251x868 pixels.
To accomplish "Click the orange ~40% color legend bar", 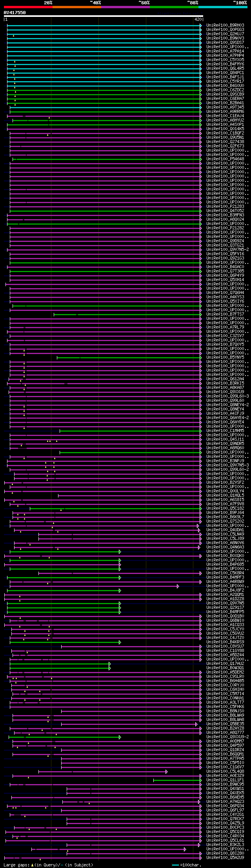I will coord(76,7).
